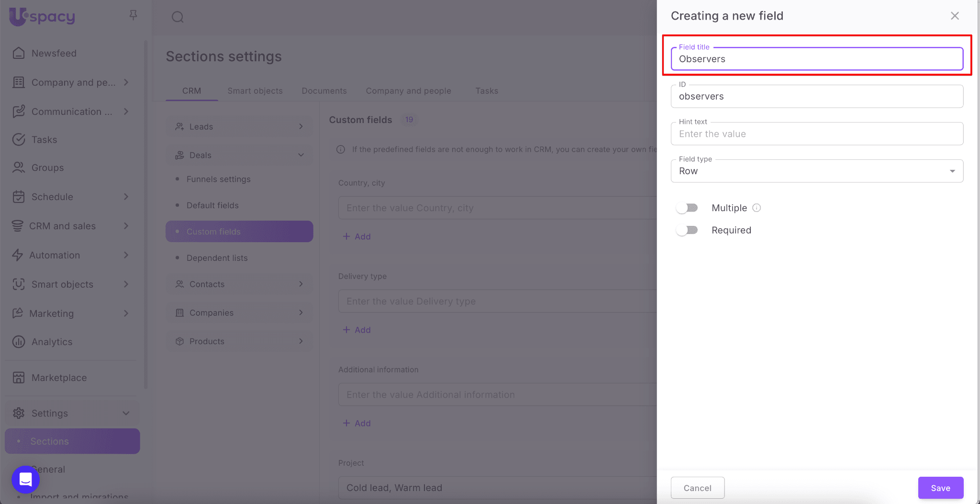Save the new field

click(x=940, y=488)
